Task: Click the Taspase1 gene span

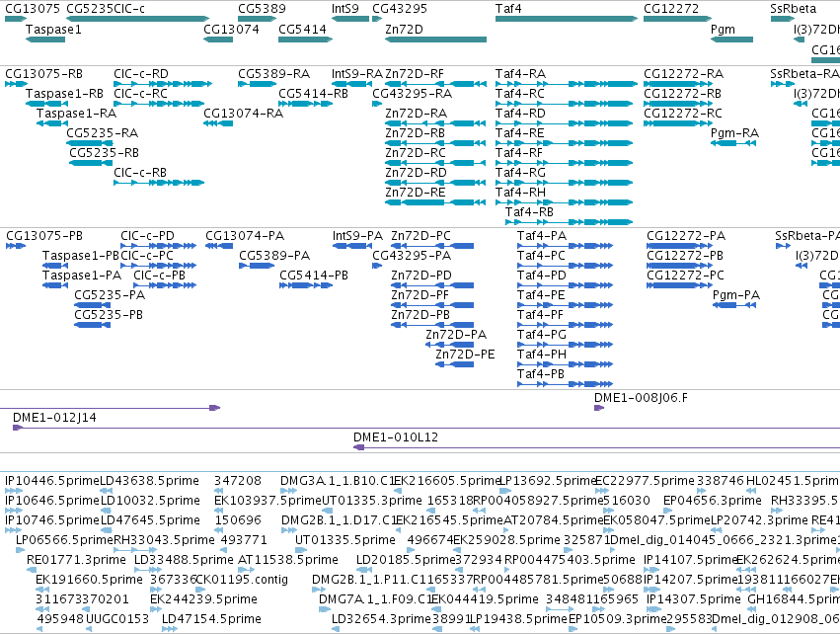Action: pos(45,40)
